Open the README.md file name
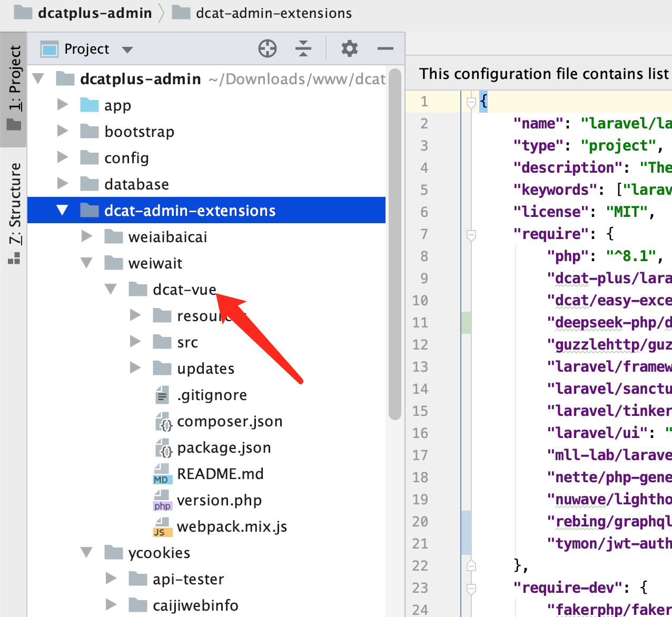Screen dimensions: 672x617 pyautogui.click(x=220, y=474)
